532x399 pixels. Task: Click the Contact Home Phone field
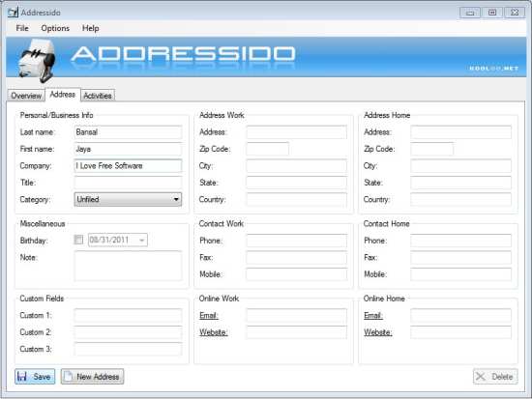(x=460, y=241)
